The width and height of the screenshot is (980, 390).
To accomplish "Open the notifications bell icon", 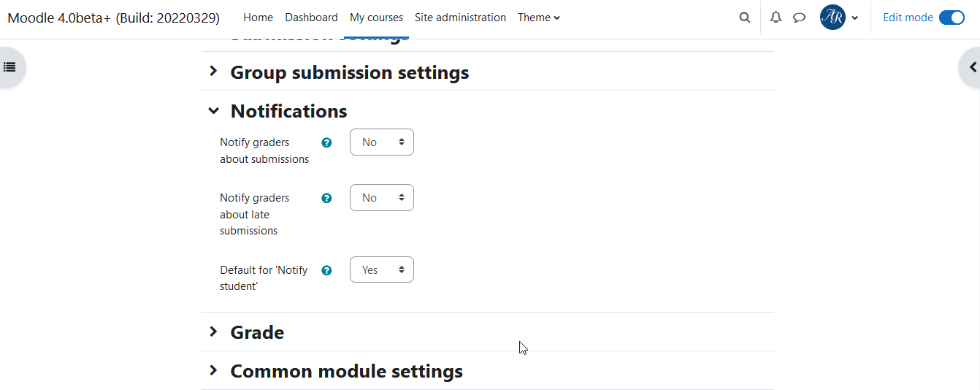I will pos(776,18).
